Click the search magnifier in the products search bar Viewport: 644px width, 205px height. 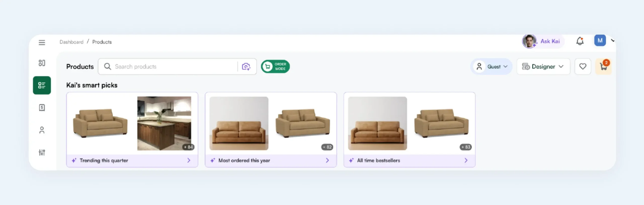108,66
